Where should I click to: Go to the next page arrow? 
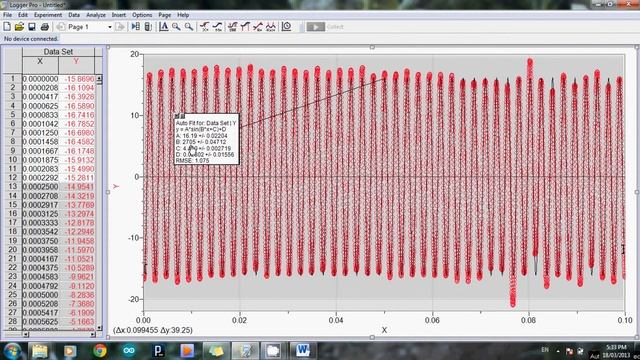pos(120,27)
